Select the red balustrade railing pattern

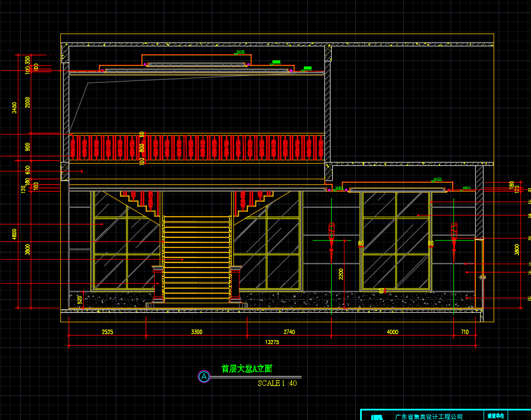(195, 148)
